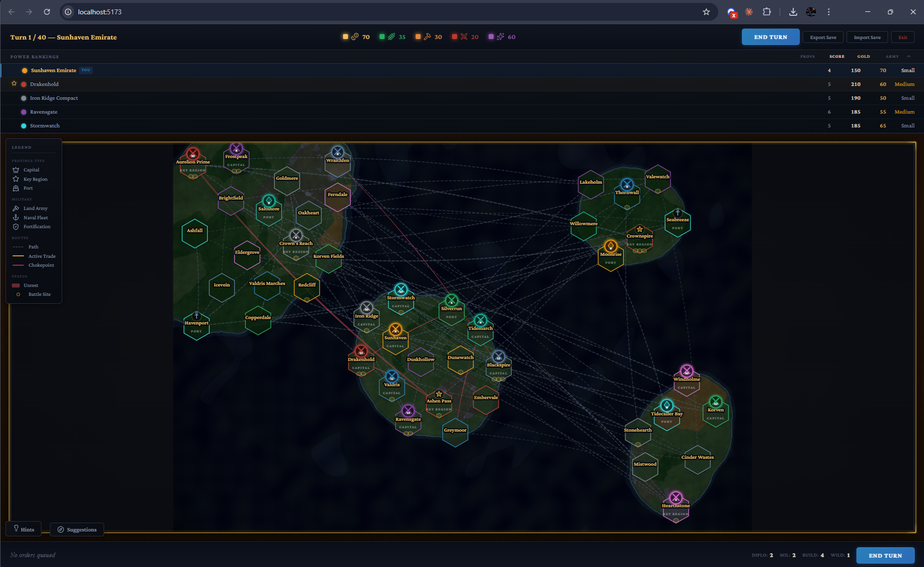Viewport: 924px width, 567px height.
Task: Click the green resource icon showing 35
Action: (391, 37)
